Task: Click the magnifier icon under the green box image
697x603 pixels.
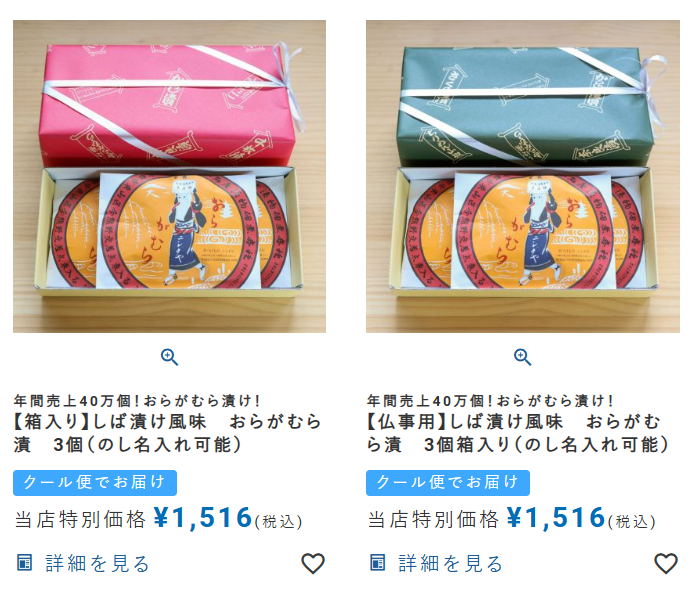Action: pyautogui.click(x=522, y=357)
